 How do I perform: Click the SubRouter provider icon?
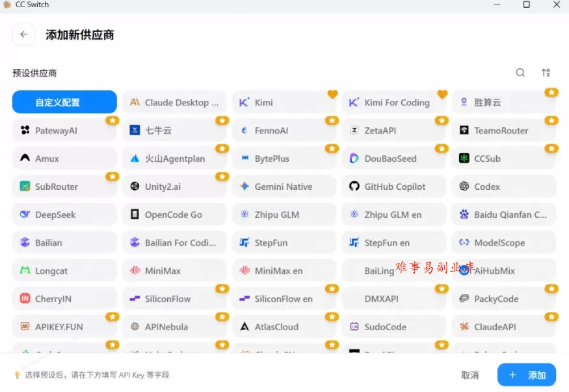tap(25, 187)
